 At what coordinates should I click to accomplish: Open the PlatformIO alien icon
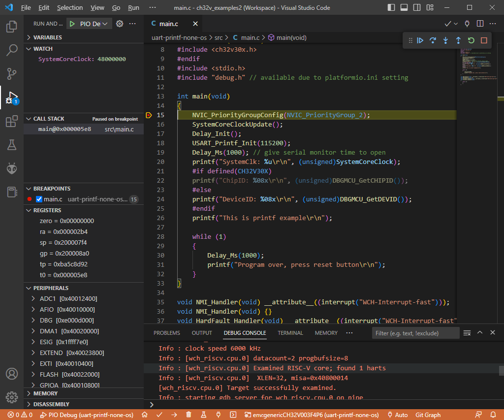[12, 168]
